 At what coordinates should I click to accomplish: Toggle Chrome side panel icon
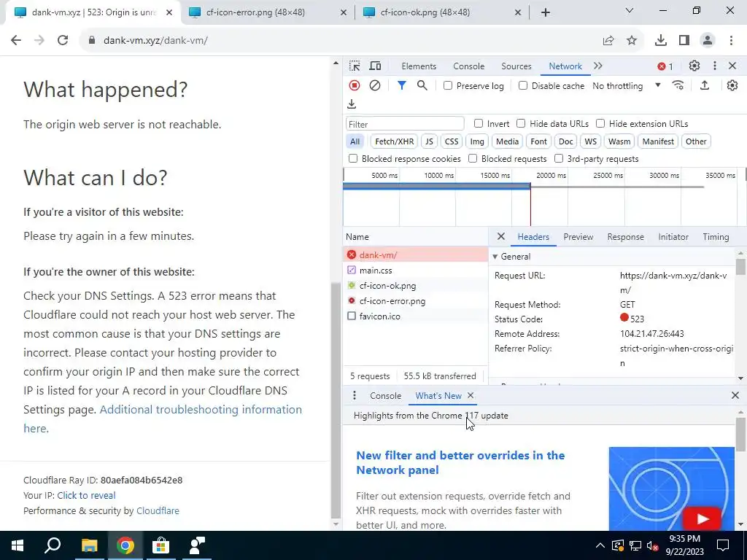point(684,41)
